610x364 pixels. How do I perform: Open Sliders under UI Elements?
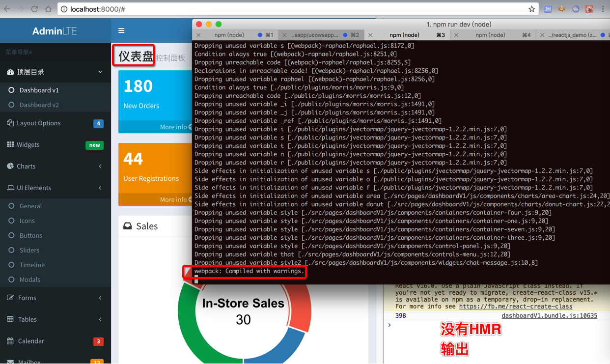(x=29, y=250)
